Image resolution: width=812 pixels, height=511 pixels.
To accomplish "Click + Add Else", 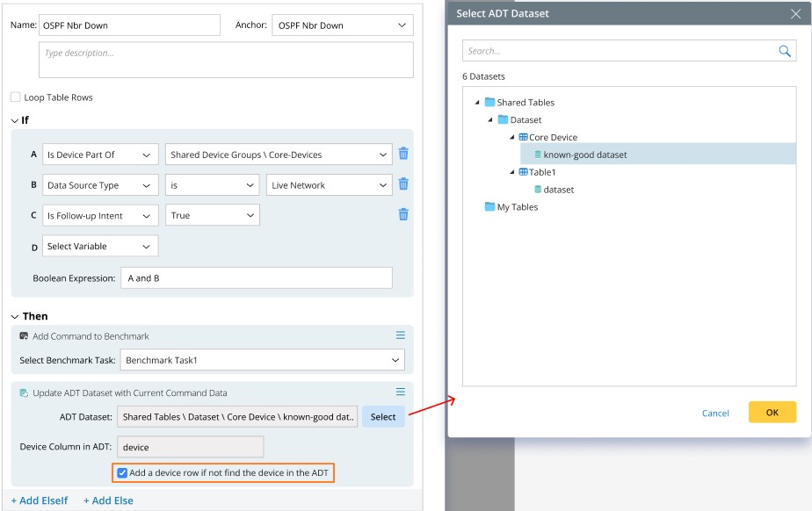I will (108, 500).
